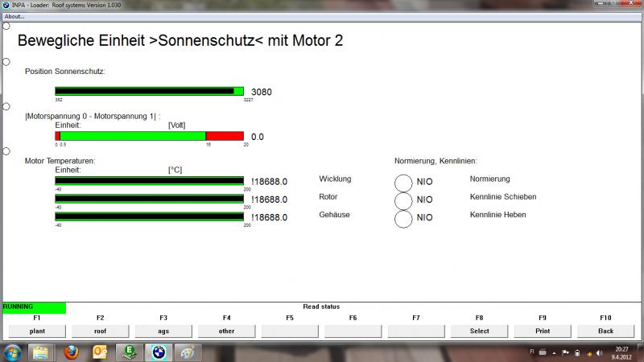Click the Normierung, Kennlinien: label

[436, 161]
